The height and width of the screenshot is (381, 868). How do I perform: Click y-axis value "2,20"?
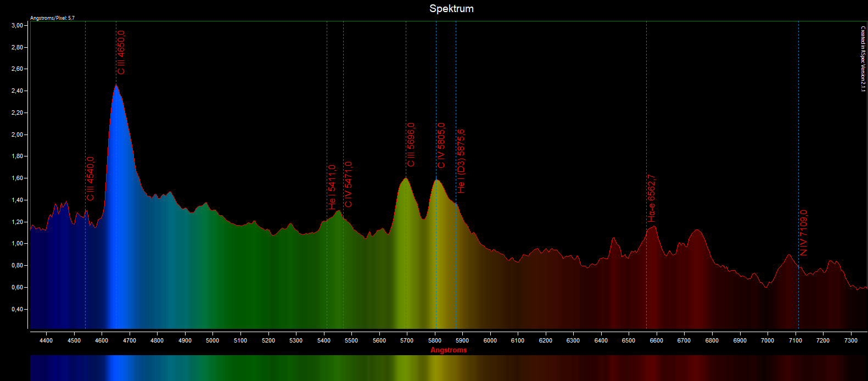(17, 113)
